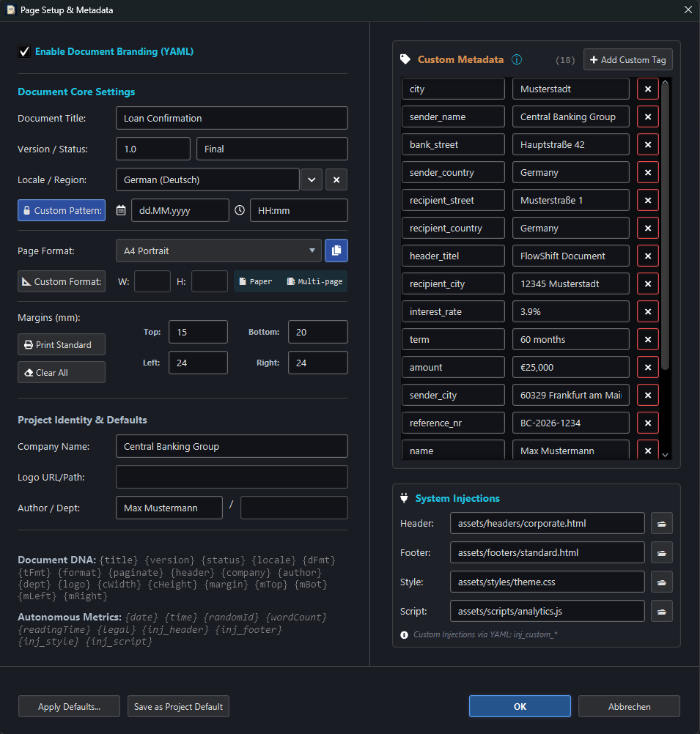The height and width of the screenshot is (734, 700).
Task: Remove the bank_street tag
Action: click(648, 144)
